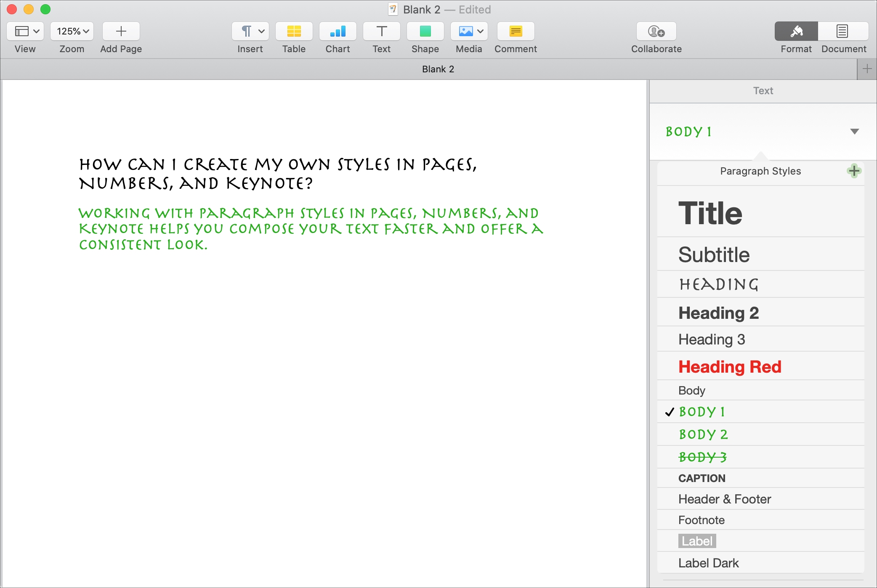Click the document title Blank 2 in titlebar
This screenshot has width=877, height=588.
pos(422,9)
